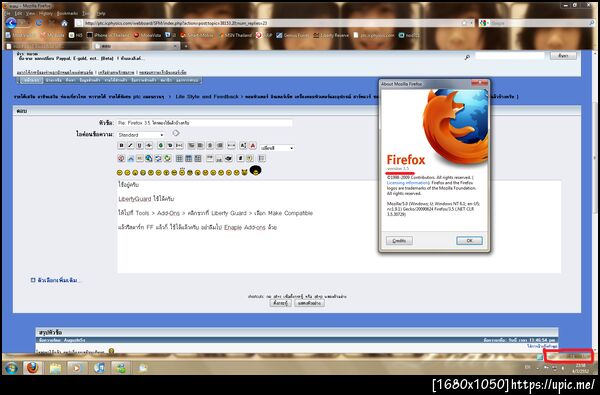
Task: Open Genius Forex bookmark
Action: tap(292, 35)
